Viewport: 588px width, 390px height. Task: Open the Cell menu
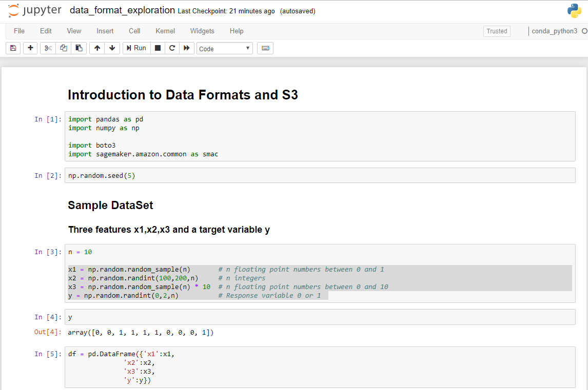point(134,31)
